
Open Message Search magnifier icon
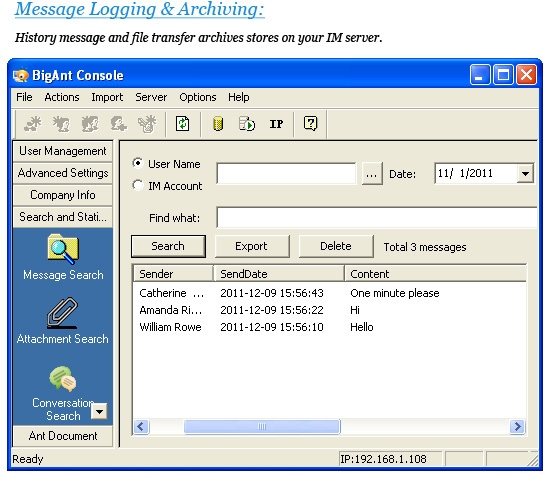point(63,249)
